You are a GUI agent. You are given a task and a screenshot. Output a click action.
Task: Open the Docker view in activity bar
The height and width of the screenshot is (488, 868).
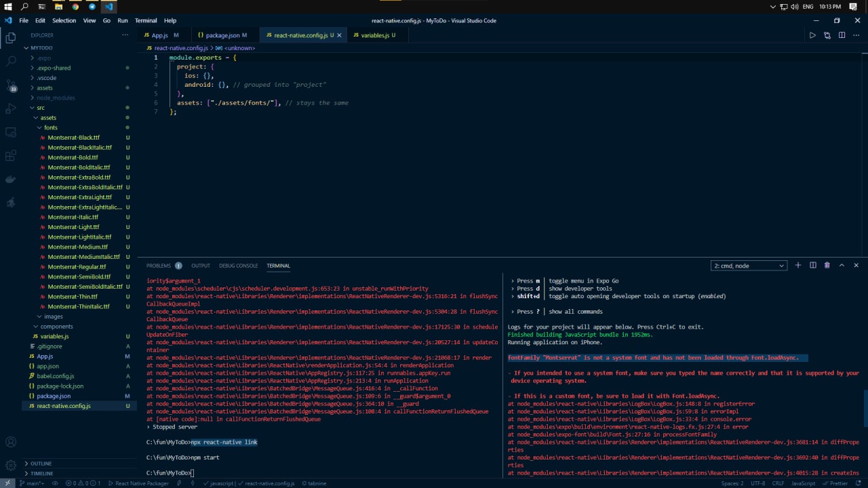coord(11,179)
